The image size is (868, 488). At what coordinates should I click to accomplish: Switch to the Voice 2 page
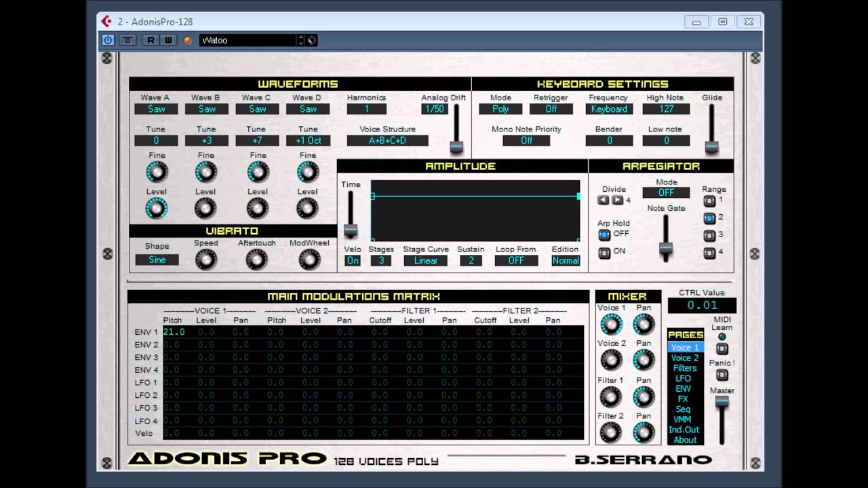685,358
